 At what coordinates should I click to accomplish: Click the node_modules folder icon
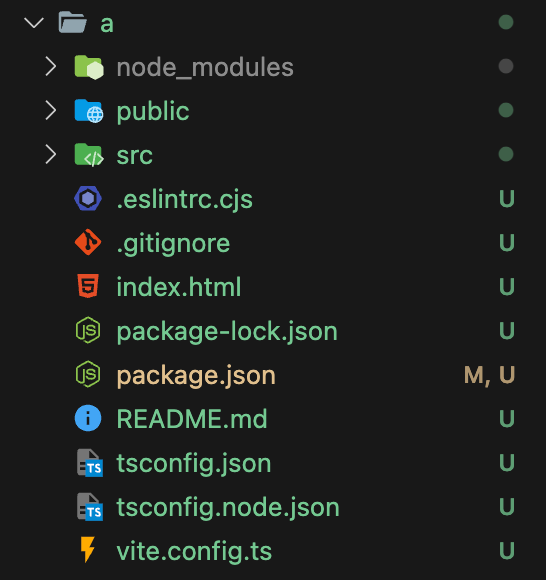pyautogui.click(x=89, y=67)
